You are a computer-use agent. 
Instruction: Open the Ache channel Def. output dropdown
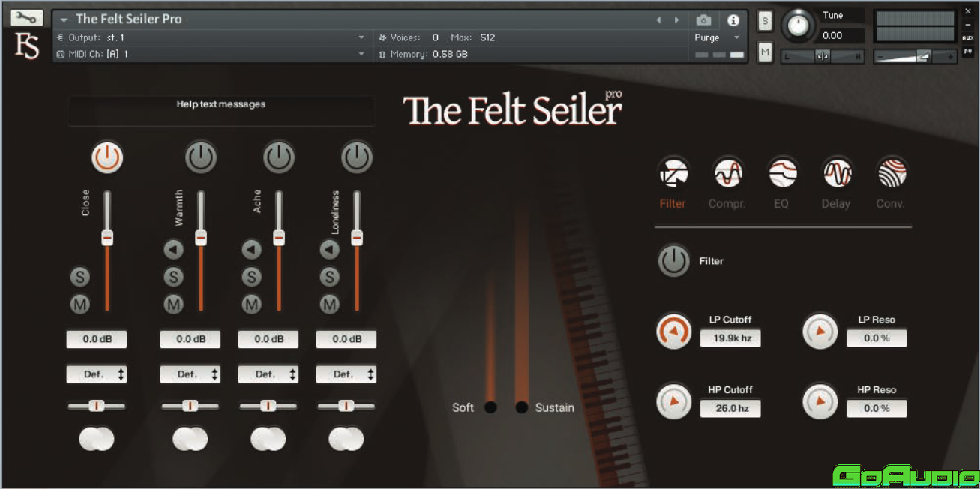[268, 374]
